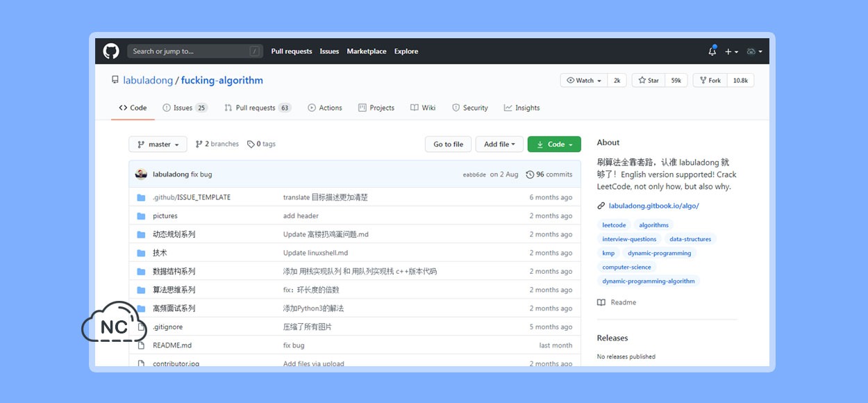The image size is (868, 403).
Task: Select the algorithms topic tag
Action: pyautogui.click(x=654, y=225)
